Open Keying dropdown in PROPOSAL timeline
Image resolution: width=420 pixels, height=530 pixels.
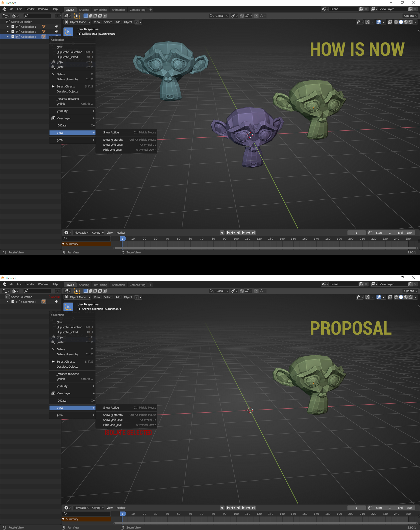point(97,508)
